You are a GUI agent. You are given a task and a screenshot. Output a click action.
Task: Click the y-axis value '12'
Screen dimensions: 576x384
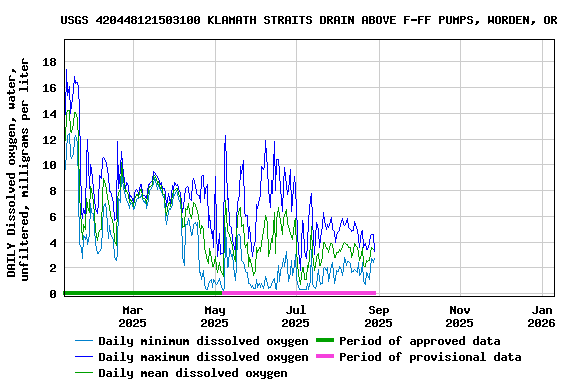(49, 140)
